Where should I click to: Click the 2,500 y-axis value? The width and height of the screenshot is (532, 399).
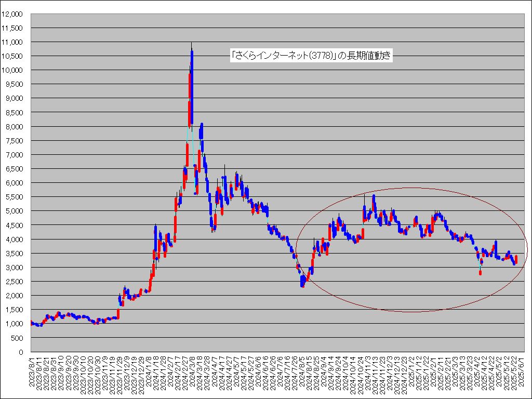[x=14, y=282]
